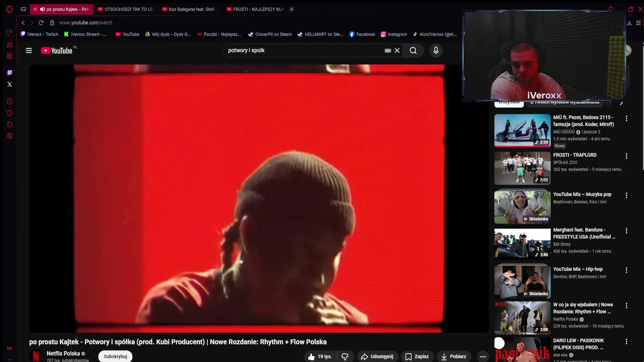Open History clock icon in sidebar

(9, 113)
